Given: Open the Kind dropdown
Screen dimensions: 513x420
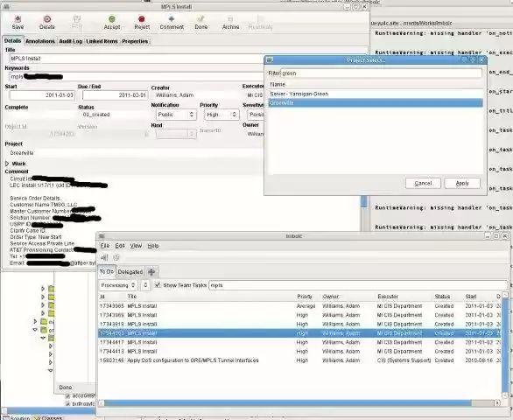Looking at the screenshot, I should click(x=176, y=134).
